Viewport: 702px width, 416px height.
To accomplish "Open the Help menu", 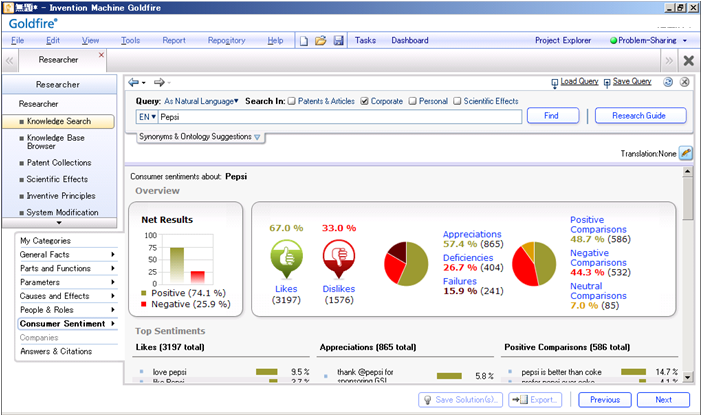I will 275,40.
